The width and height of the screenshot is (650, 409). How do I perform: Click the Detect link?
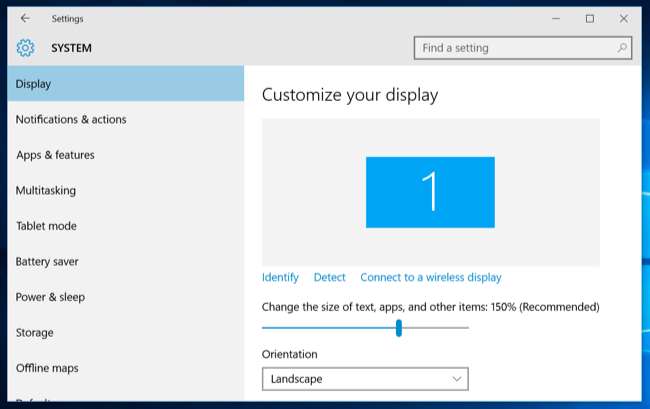coord(329,277)
